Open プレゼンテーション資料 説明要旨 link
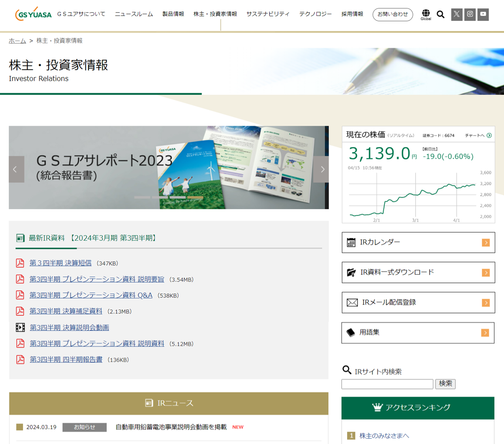The image size is (504, 444). pyautogui.click(x=97, y=279)
